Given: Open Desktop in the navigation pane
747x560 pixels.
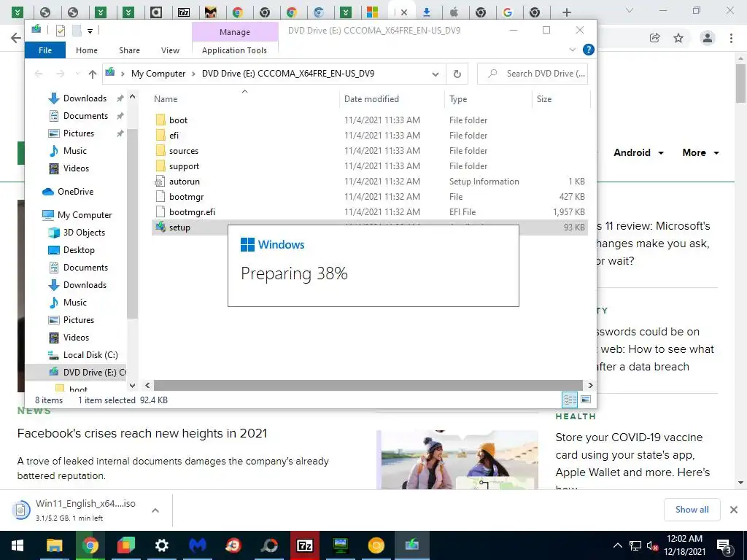Looking at the screenshot, I should [x=79, y=250].
